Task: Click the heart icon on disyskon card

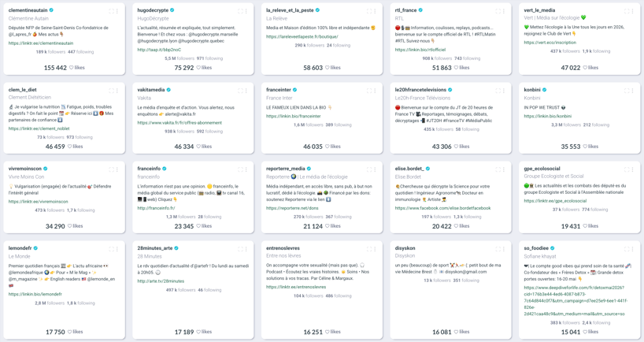Action: coord(457,332)
